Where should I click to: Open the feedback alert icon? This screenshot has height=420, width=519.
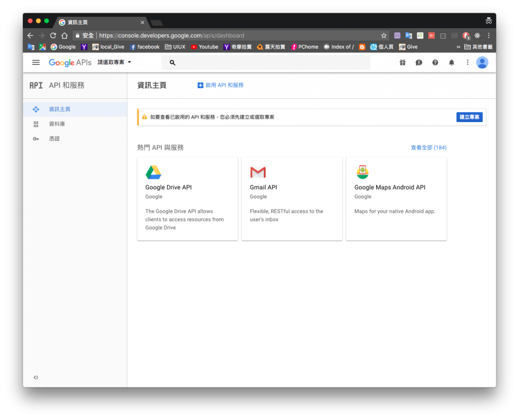419,62
